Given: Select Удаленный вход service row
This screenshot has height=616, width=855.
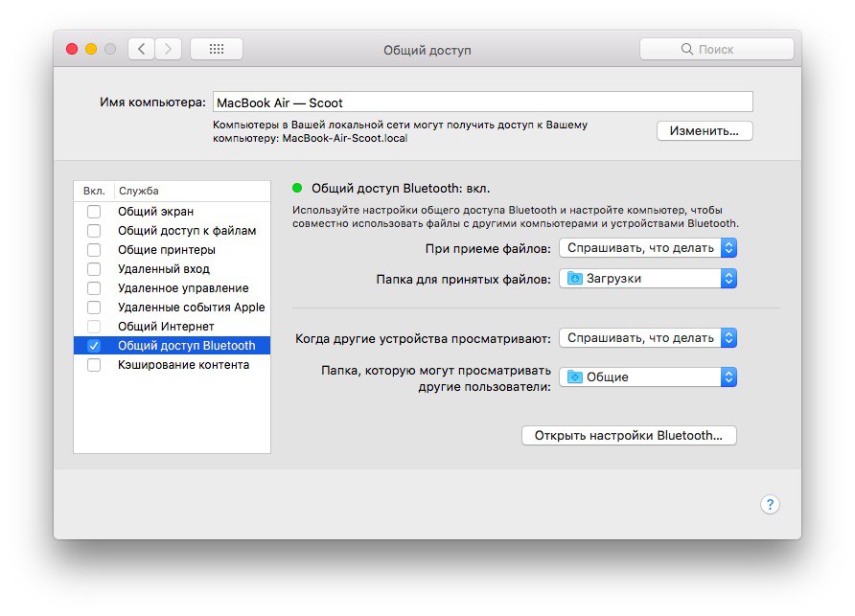Looking at the screenshot, I should [x=172, y=269].
